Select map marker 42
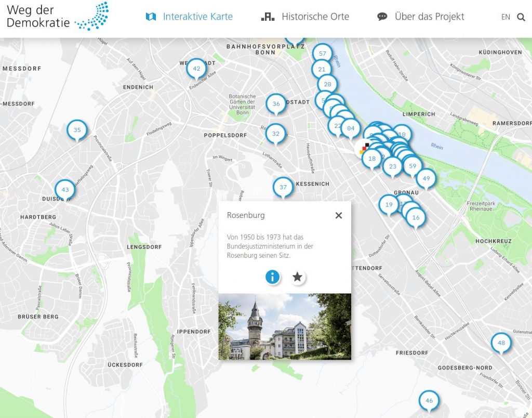The image size is (532, 418). (x=196, y=69)
